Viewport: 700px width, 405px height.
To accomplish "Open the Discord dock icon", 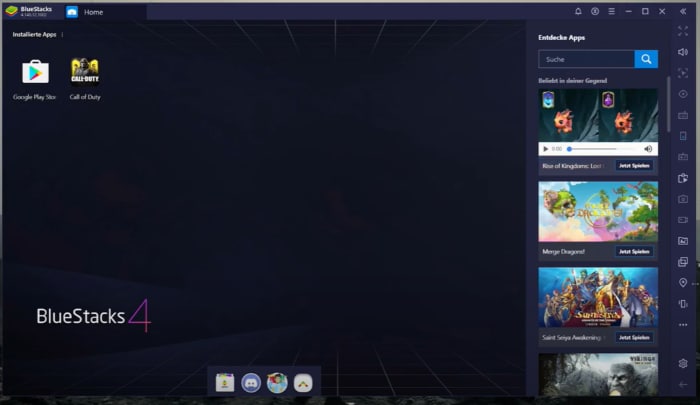I will coord(251,383).
